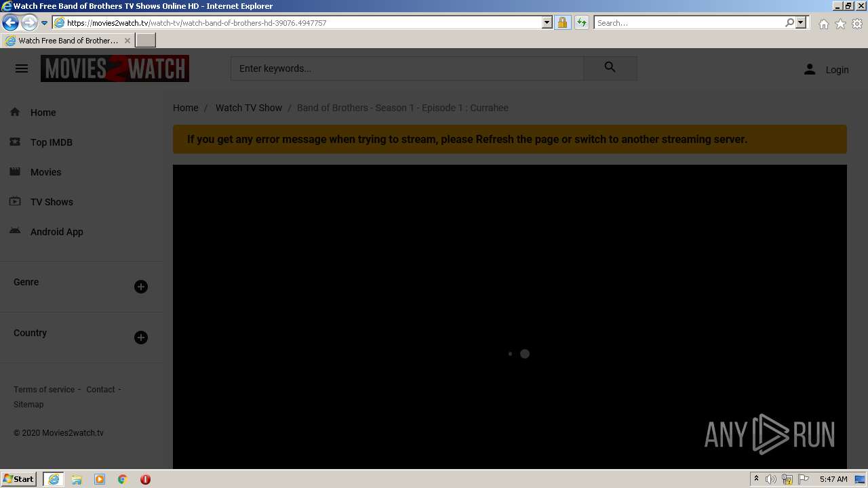Screen dimensions: 868x488
Task: Show hidden tray icons arrow
Action: tap(756, 479)
